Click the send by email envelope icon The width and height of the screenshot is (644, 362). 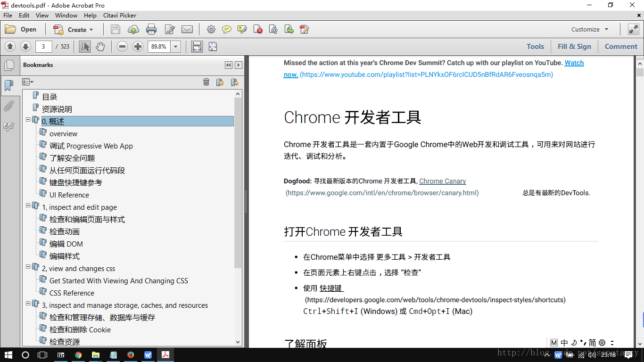[187, 29]
